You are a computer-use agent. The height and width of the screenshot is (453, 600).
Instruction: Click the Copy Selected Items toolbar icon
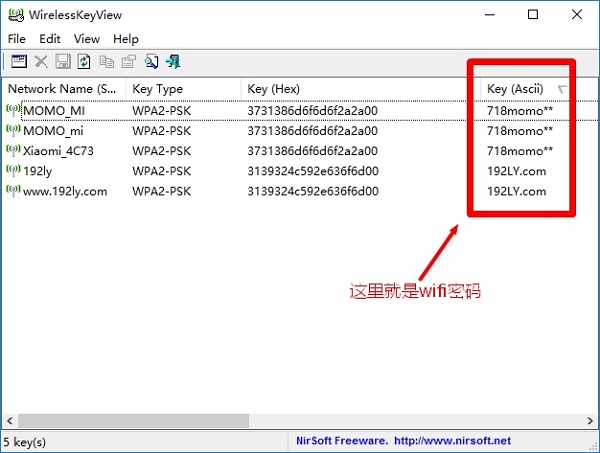click(106, 62)
